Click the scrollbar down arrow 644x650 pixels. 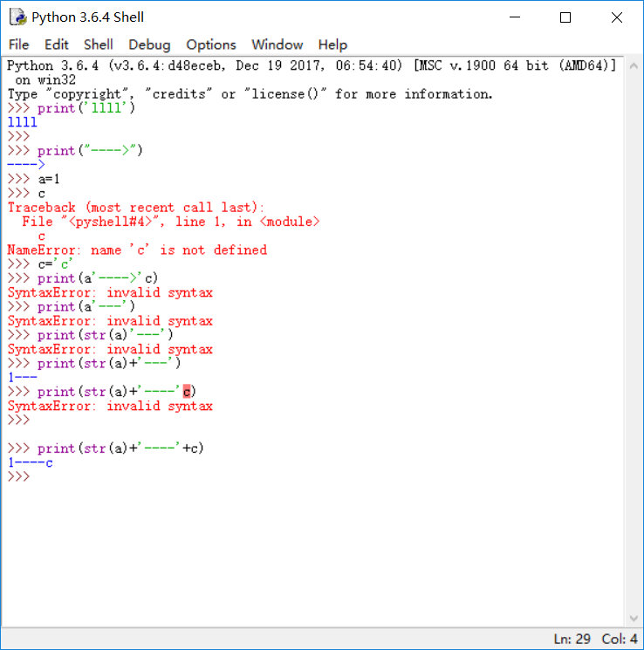click(x=634, y=619)
